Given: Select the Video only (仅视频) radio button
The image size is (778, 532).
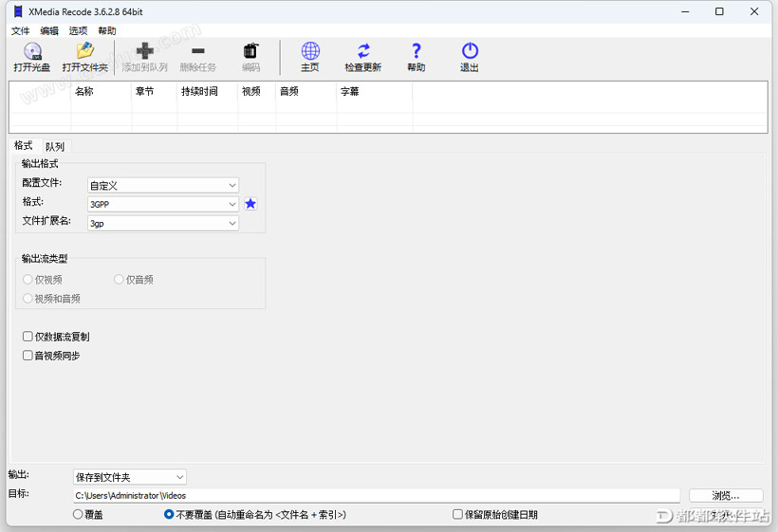Looking at the screenshot, I should pyautogui.click(x=28, y=280).
